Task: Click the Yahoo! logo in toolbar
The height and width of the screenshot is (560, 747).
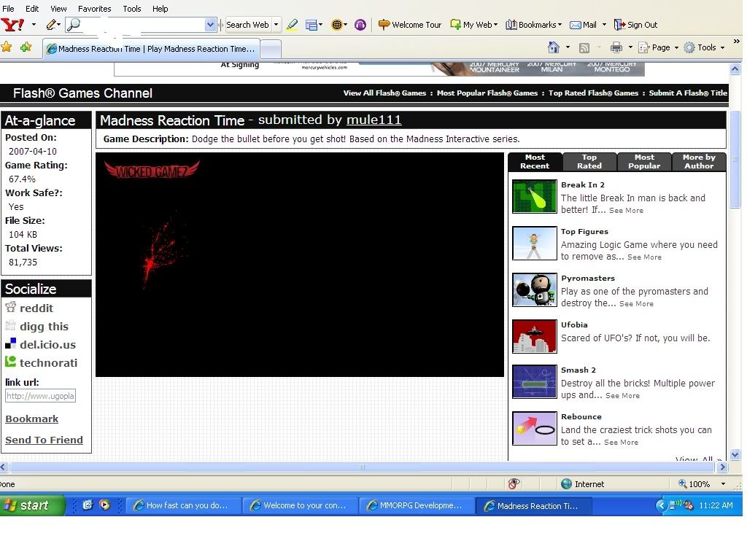Action: 12,25
